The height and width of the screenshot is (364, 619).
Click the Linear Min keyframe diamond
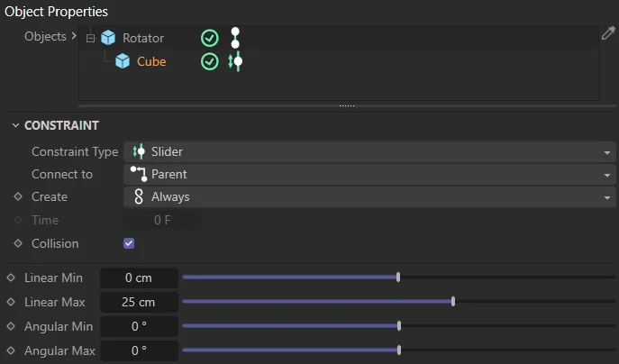point(11,278)
